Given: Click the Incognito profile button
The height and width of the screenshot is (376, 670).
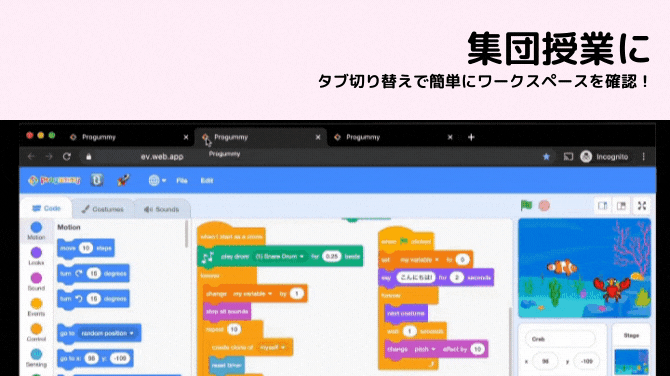Looking at the screenshot, I should coord(604,157).
